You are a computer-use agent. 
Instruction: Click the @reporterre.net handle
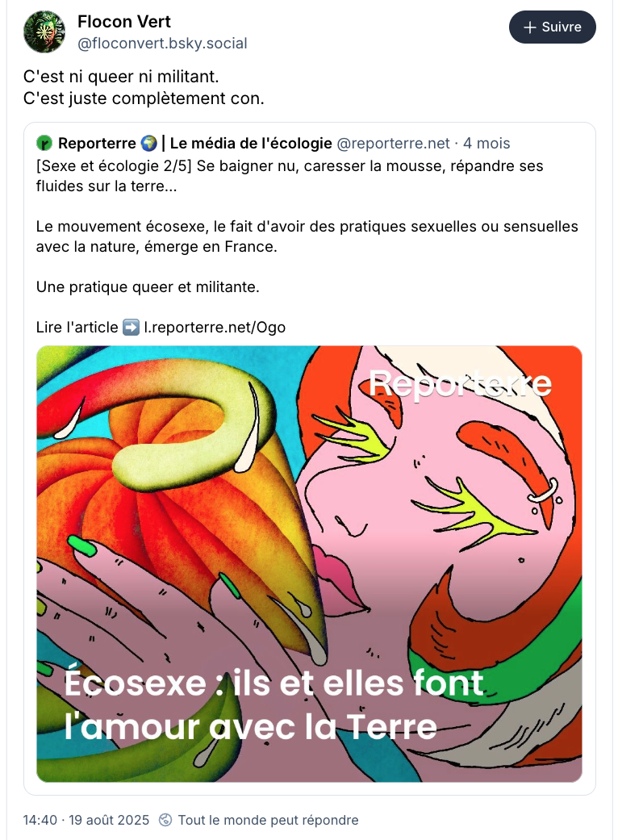[393, 144]
